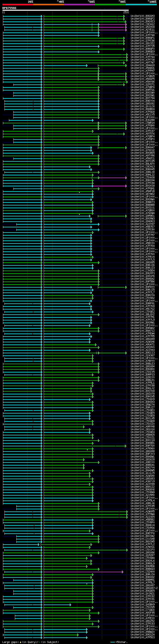Open hit UniRef100_A2YE11
The height and width of the screenshot is (644, 159).
[x=143, y=30]
